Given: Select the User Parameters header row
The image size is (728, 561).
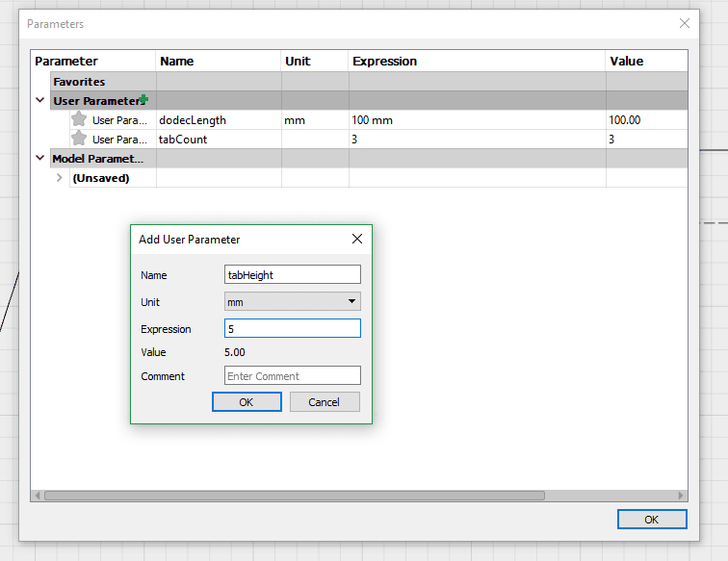Looking at the screenshot, I should (x=369, y=101).
